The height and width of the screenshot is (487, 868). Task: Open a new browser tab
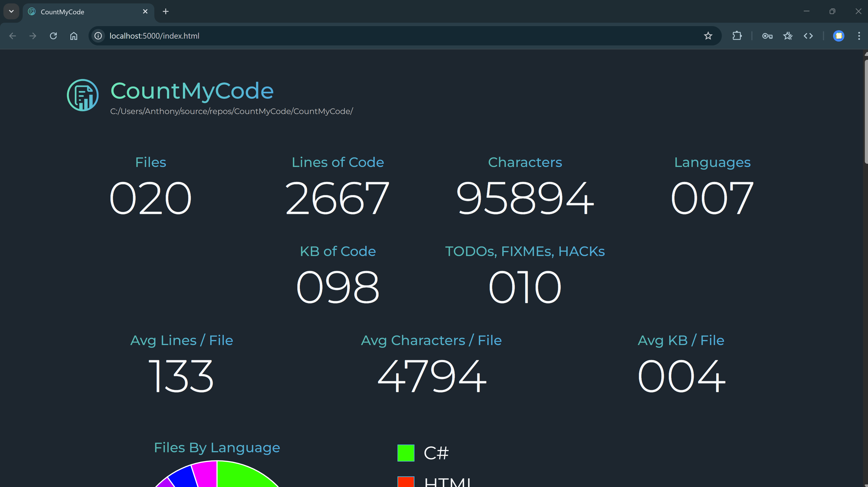click(x=165, y=11)
